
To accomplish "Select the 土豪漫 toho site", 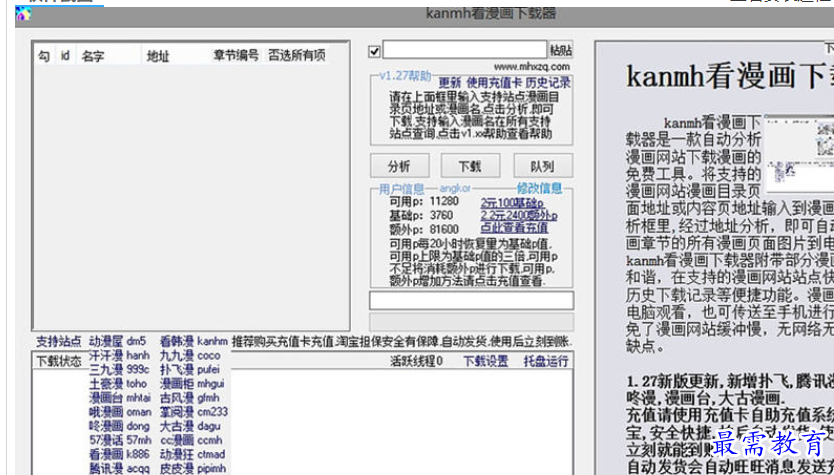I will point(118,384).
